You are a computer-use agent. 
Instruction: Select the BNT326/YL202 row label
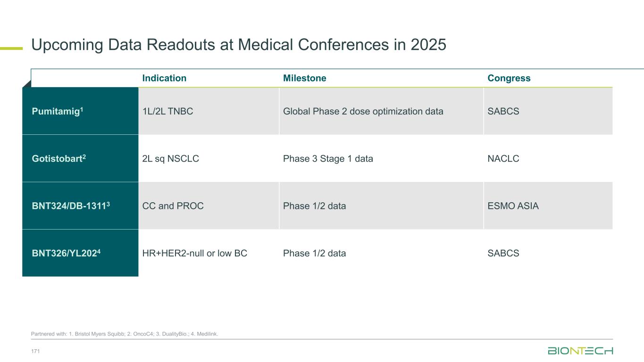66,253
